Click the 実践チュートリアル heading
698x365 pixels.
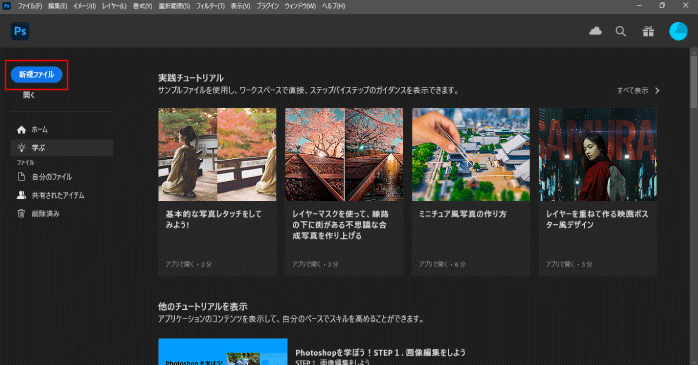[x=191, y=78]
